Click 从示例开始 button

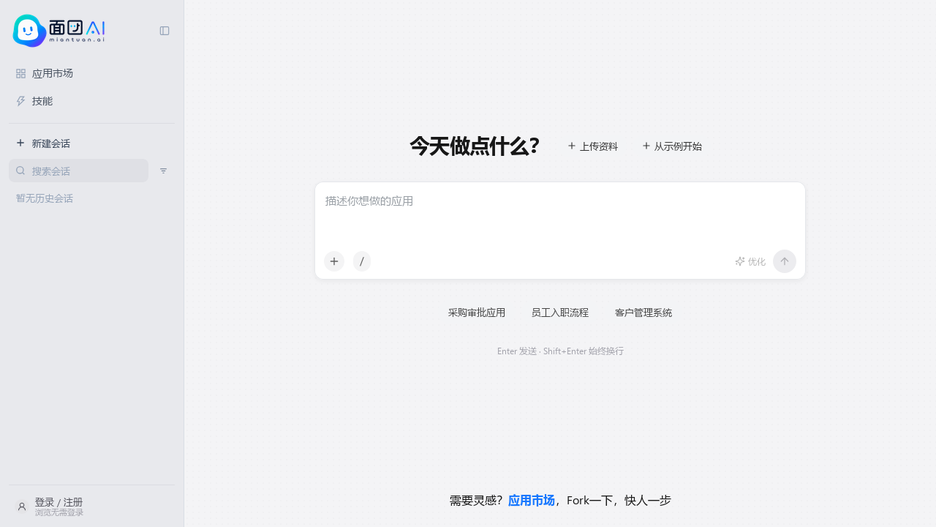(x=672, y=146)
